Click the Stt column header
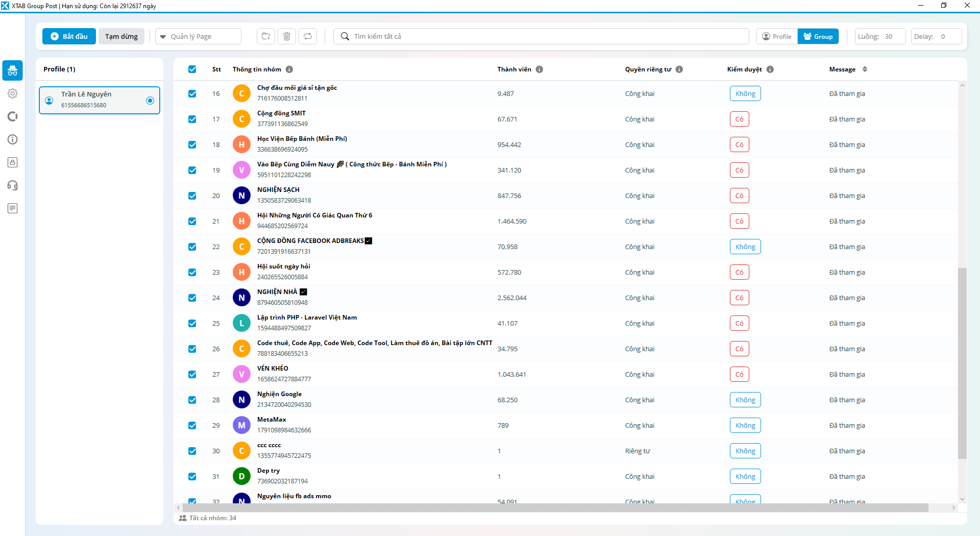 pos(216,69)
